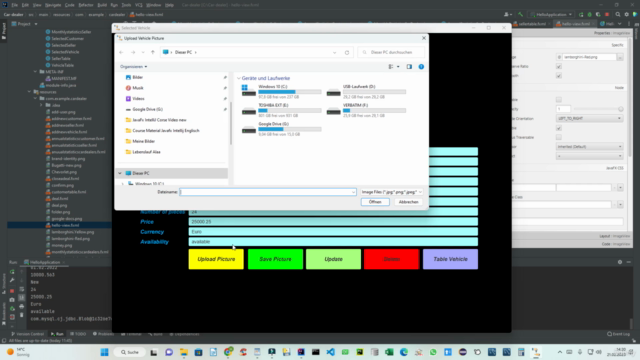
Task: Select lamborghini-Red.png in project tree
Action: (x=70, y=238)
